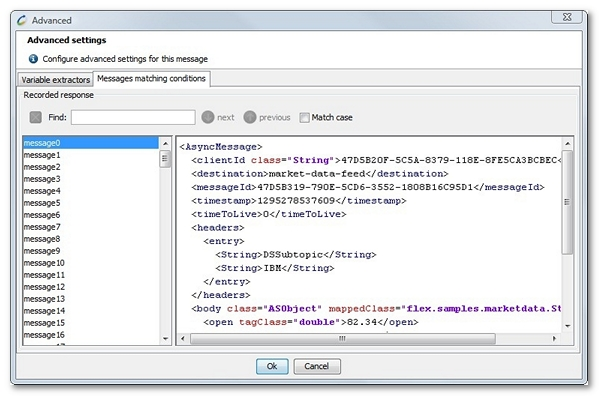
Task: Click the Advanced dialog title bar icon
Action: point(21,20)
